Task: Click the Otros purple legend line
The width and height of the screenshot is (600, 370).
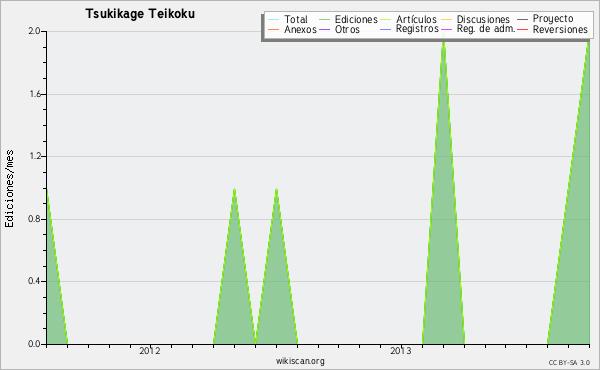Action: pyautogui.click(x=324, y=30)
